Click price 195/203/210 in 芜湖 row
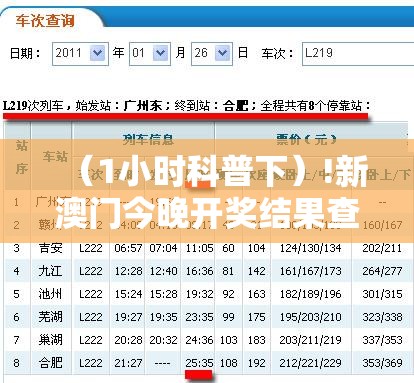Viewport: 414px width, 383px height. (x=310, y=317)
